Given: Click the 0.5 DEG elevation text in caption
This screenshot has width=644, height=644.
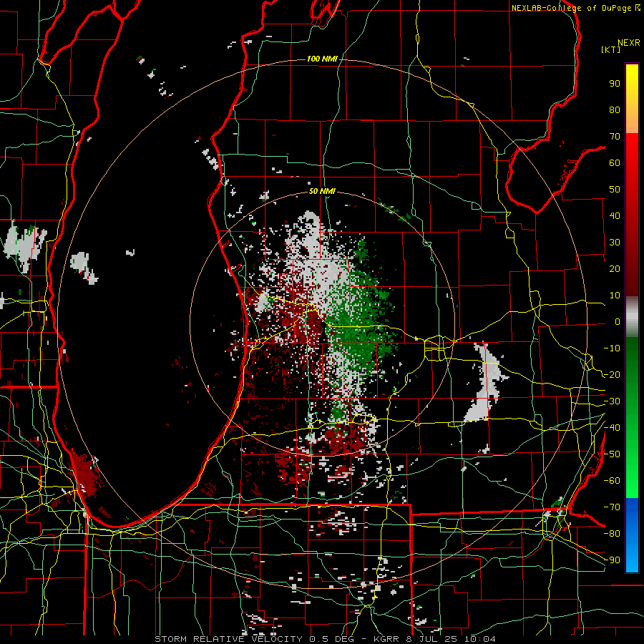Looking at the screenshot, I should point(332,639).
